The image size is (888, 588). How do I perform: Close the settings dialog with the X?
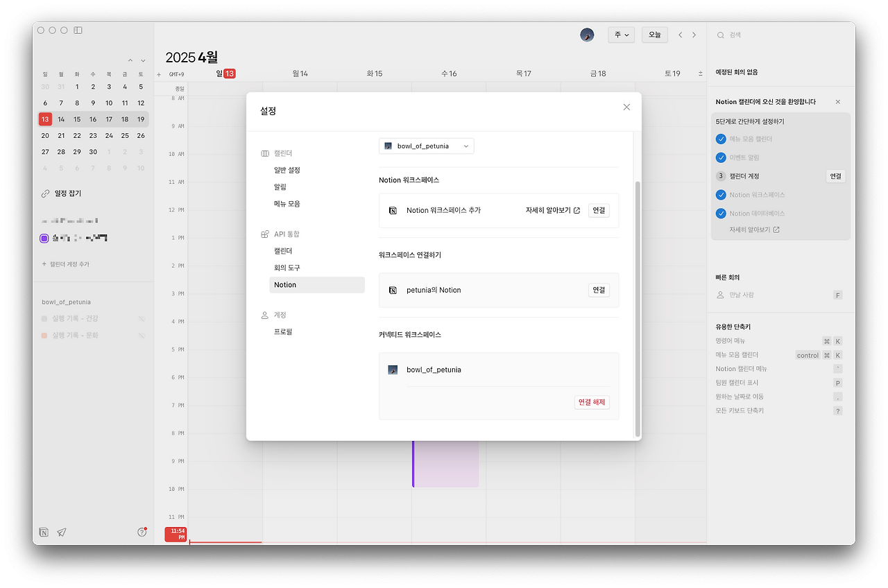(x=626, y=107)
